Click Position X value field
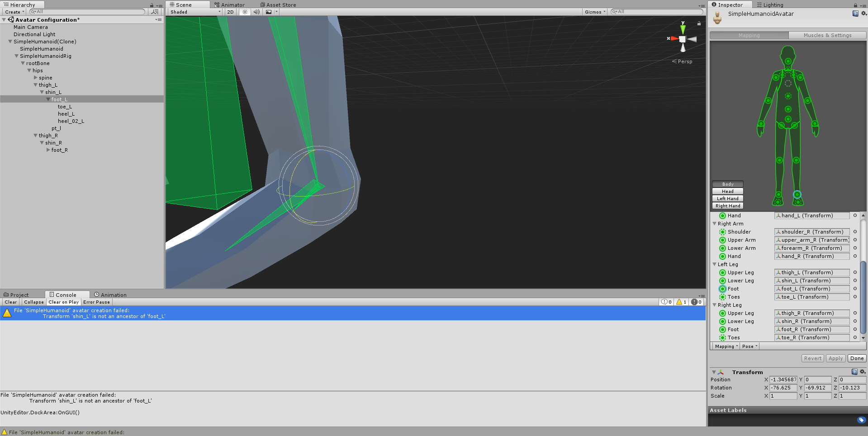Screen dimensions: 868x436 click(783, 380)
